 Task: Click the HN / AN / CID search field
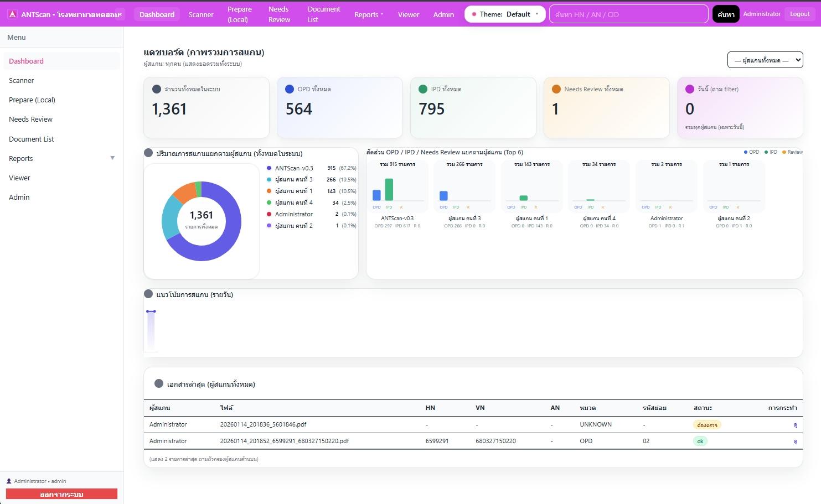pyautogui.click(x=628, y=14)
